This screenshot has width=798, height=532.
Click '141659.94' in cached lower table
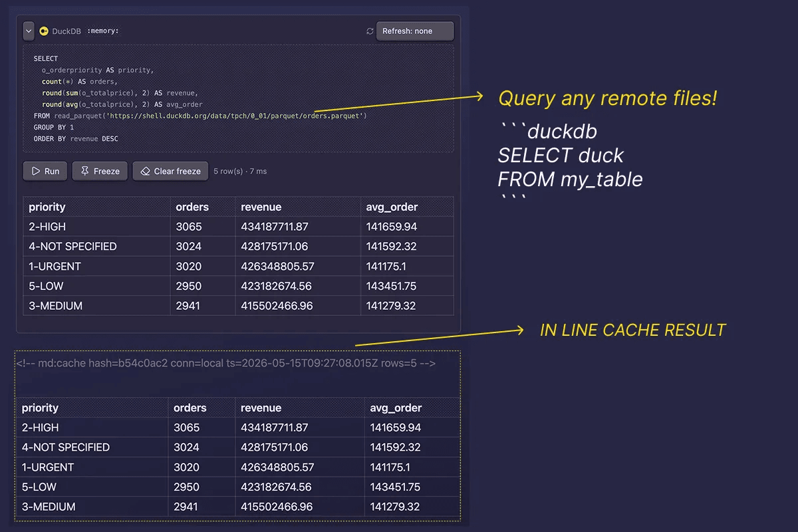coord(396,428)
